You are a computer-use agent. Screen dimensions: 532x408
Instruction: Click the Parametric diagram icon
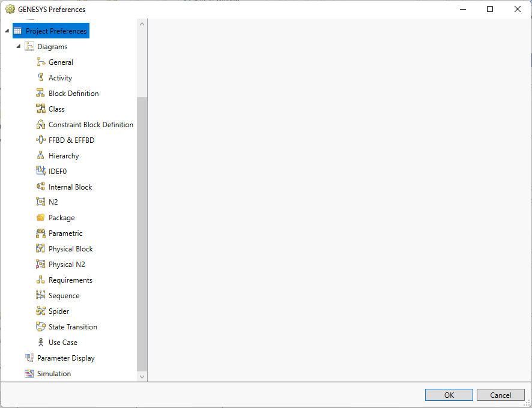[x=41, y=233]
